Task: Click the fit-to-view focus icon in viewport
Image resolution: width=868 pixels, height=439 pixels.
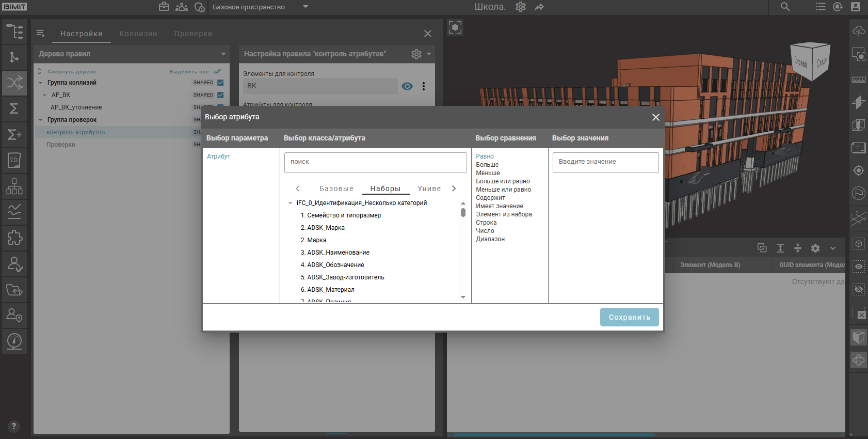Action: click(455, 27)
